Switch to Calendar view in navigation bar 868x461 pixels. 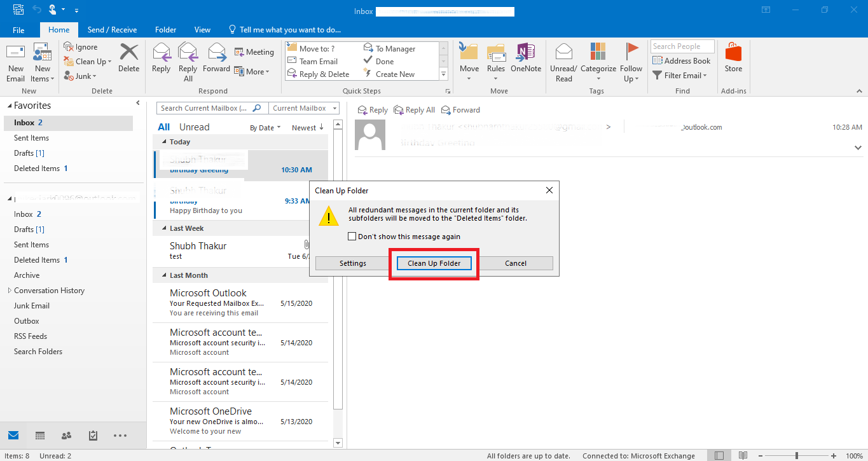pos(40,436)
